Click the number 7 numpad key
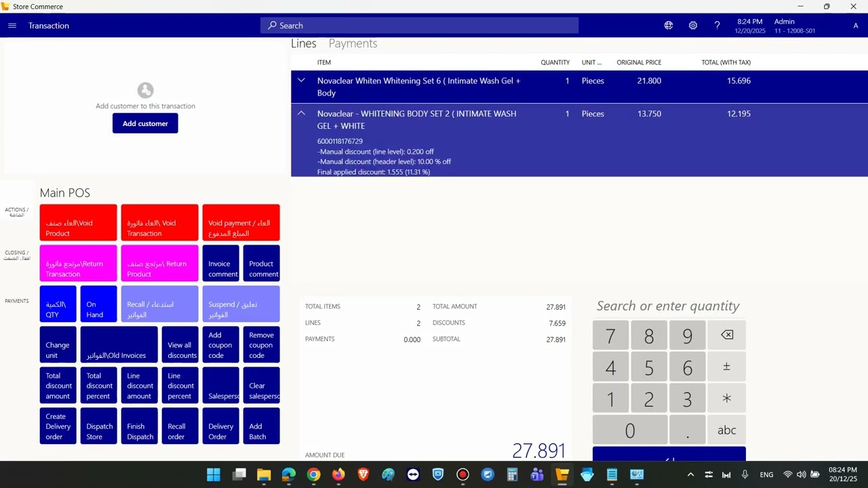 [x=610, y=335]
